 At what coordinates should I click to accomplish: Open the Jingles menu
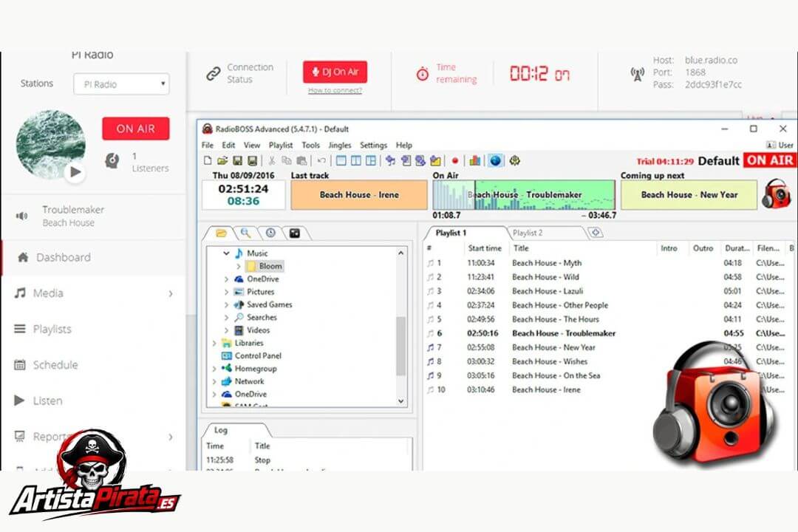(x=340, y=145)
